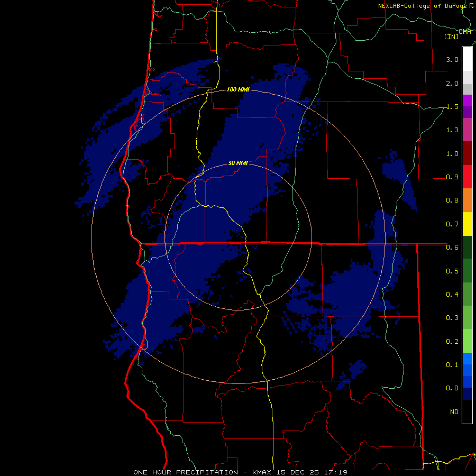The image size is (476, 476).
Task: Click the 'KMAX' radar site identifier
Action: pos(262,472)
